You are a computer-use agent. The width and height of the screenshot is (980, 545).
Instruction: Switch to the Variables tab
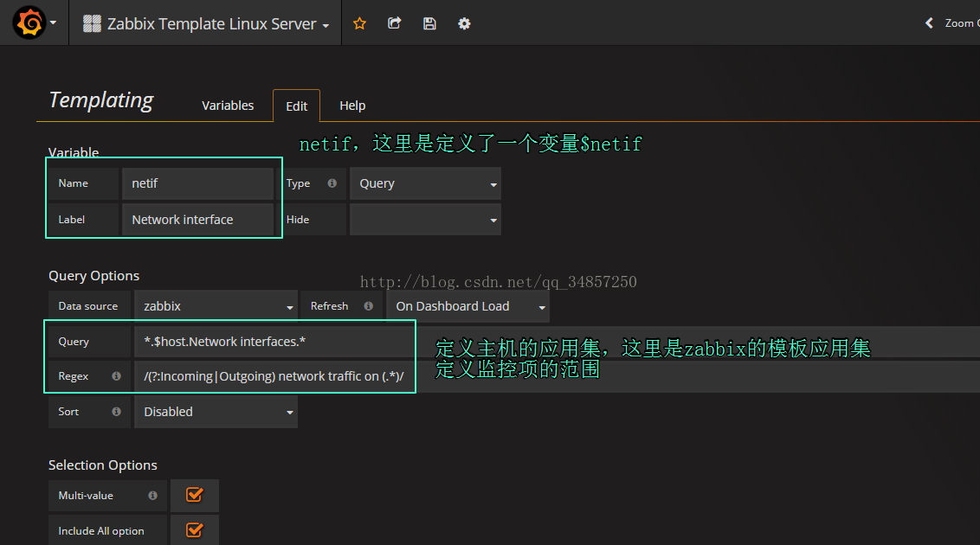228,106
